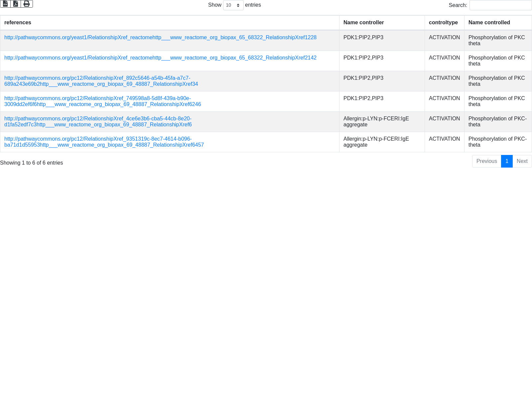
Task: Sort by Name controller column
Action: [363, 23]
